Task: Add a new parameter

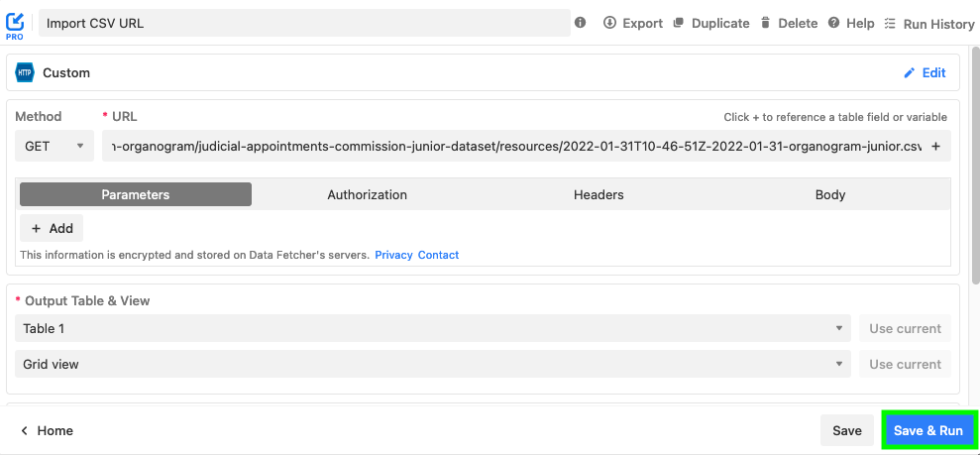Action: click(x=52, y=228)
